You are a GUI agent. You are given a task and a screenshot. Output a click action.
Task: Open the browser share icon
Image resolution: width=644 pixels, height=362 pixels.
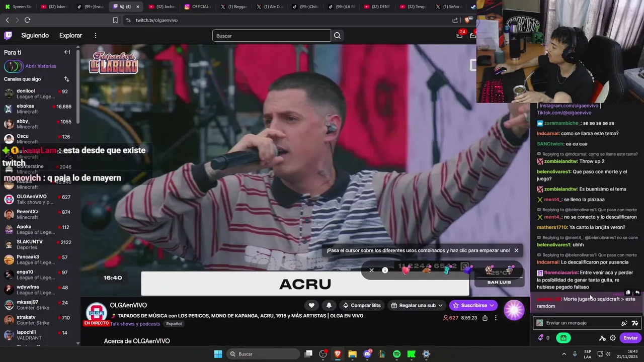click(x=455, y=20)
